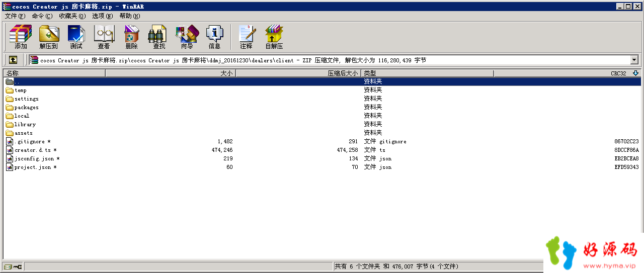Open the Help (帮助) menu

[130, 16]
